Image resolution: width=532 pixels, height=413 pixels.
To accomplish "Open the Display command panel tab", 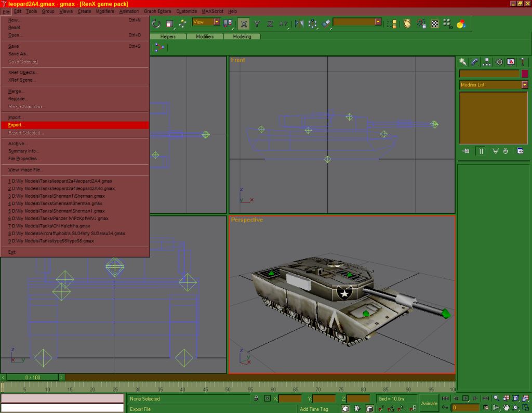I will point(511,62).
